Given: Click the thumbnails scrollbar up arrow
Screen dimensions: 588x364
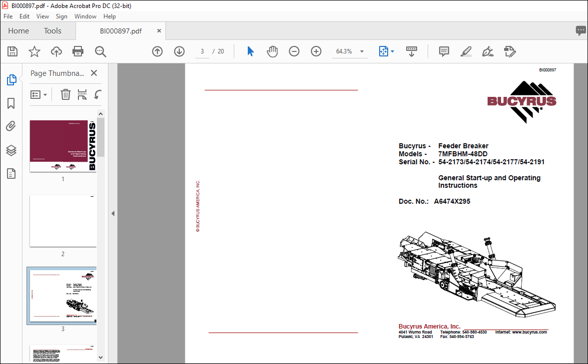Looking at the screenshot, I should click(x=100, y=114).
